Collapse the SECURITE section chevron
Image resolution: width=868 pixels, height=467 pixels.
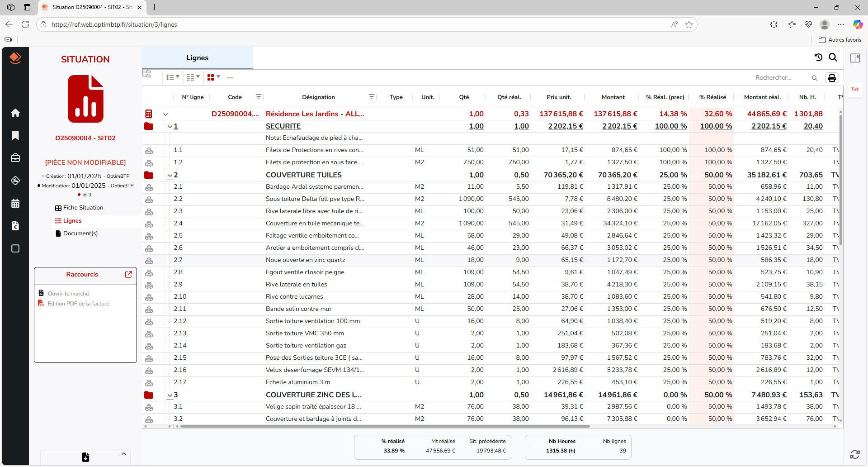pyautogui.click(x=170, y=127)
